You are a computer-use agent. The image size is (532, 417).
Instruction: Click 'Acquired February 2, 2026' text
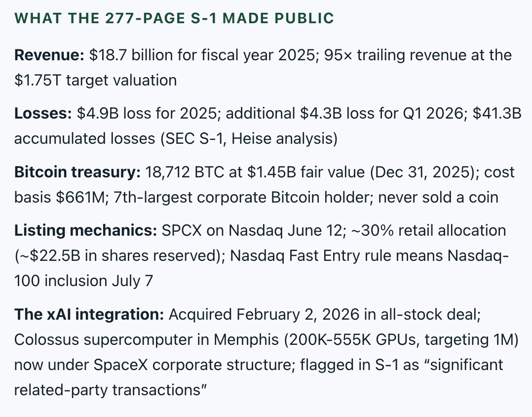click(x=264, y=314)
